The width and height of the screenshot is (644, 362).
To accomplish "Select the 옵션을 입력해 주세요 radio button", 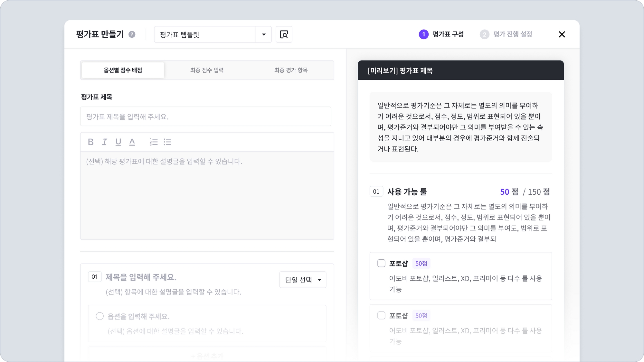I will coord(100,316).
